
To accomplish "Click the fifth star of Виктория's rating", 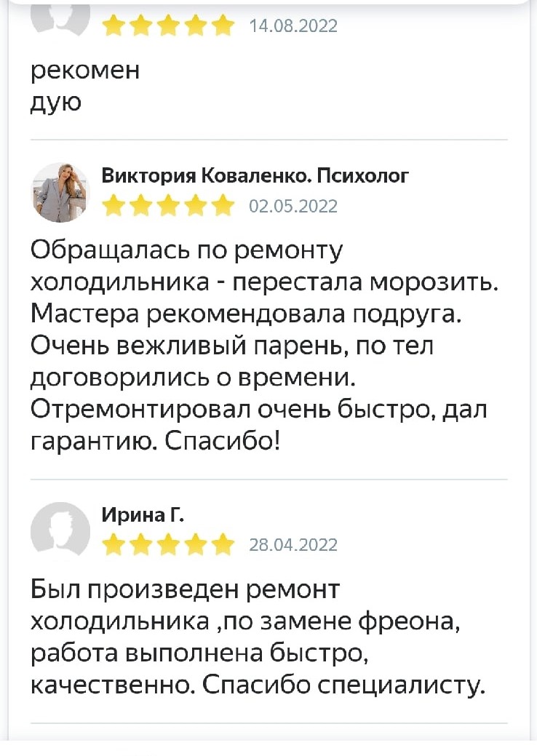I will coord(222,207).
